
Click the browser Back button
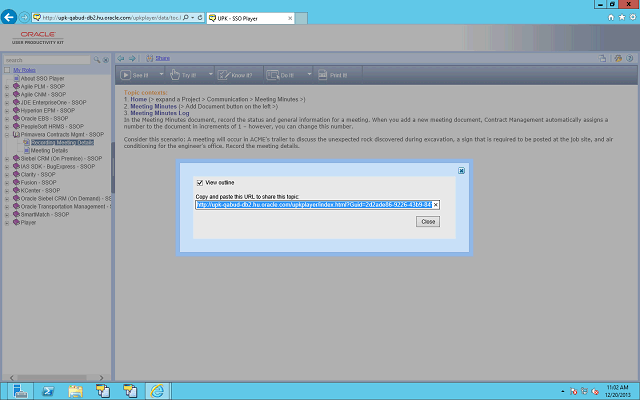9,17
